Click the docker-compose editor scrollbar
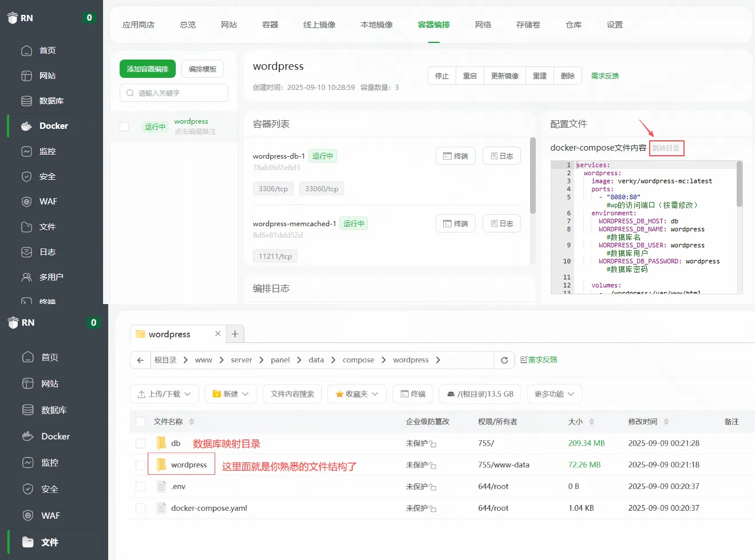This screenshot has height=560, width=755. [740, 184]
